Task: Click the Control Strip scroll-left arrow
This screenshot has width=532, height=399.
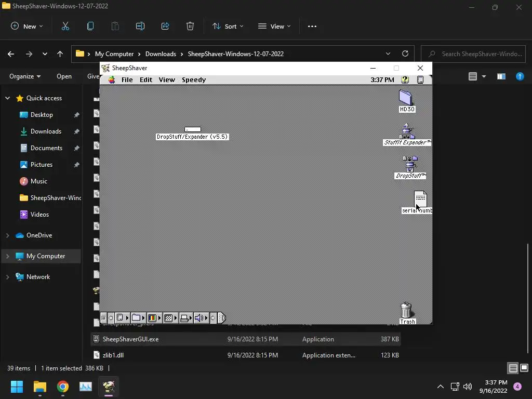Action: pyautogui.click(x=111, y=318)
